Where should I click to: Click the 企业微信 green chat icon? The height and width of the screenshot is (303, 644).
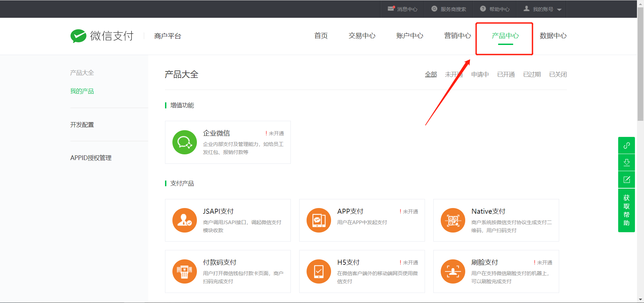click(x=184, y=142)
